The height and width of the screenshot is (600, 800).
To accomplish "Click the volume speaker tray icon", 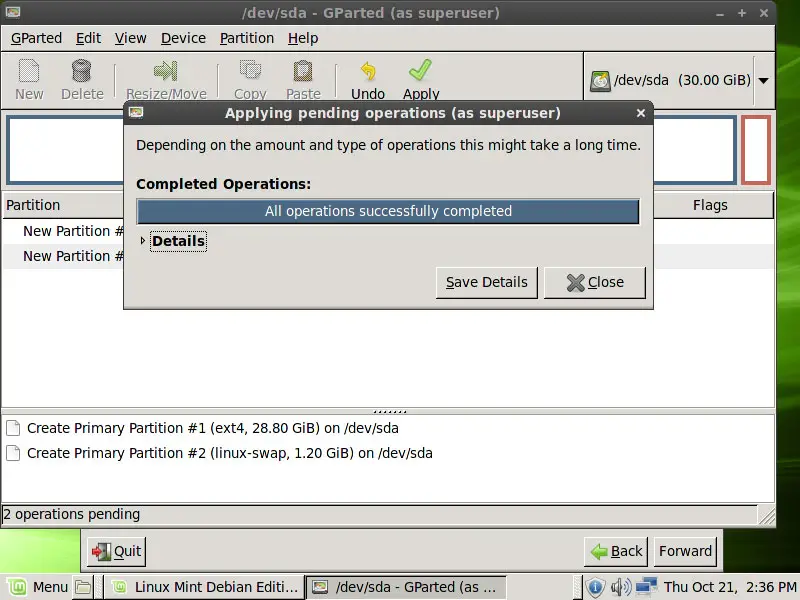I will point(620,587).
